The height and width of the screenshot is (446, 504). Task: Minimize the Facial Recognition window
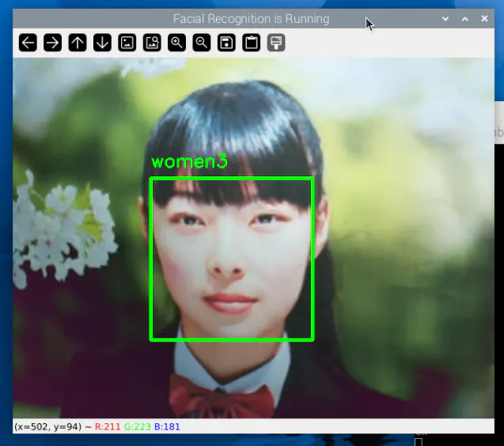[x=445, y=18]
